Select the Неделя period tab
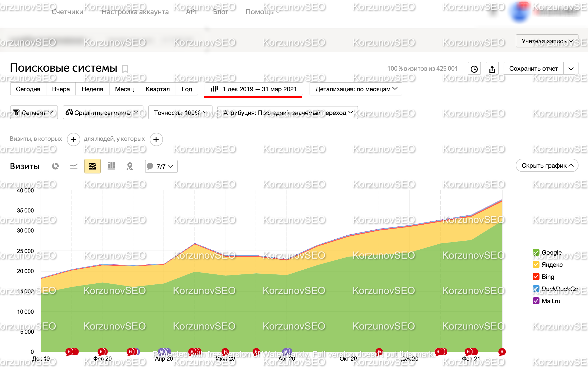 click(92, 89)
